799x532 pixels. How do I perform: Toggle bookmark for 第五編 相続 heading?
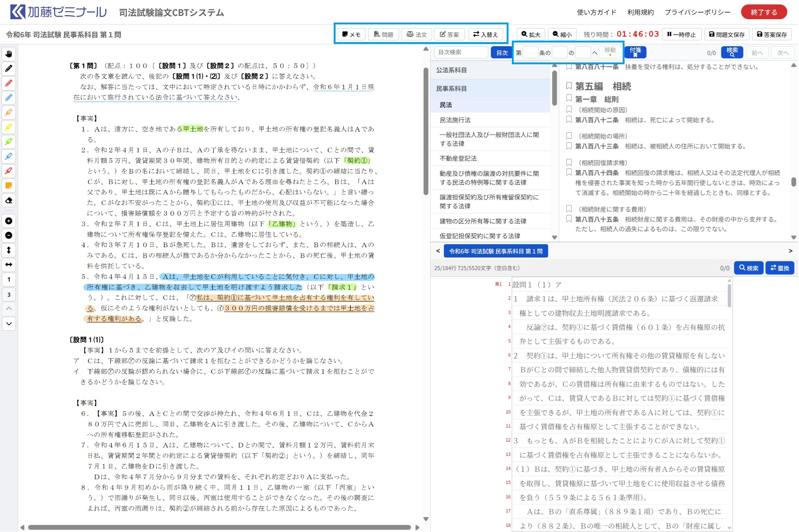[569, 86]
